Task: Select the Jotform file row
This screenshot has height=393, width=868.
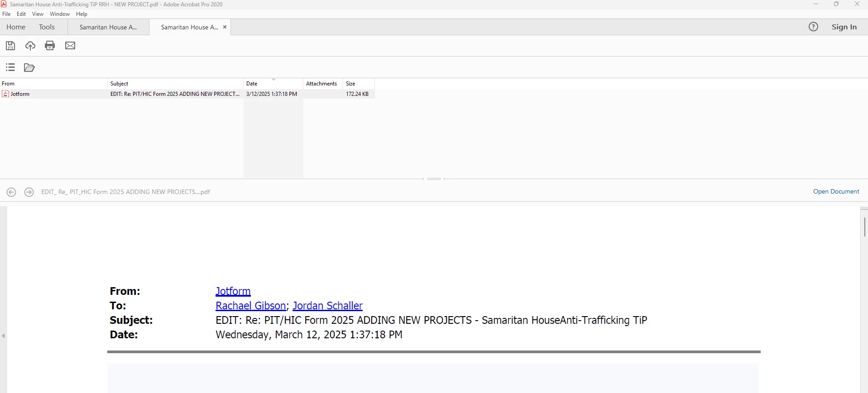Action: [x=187, y=94]
